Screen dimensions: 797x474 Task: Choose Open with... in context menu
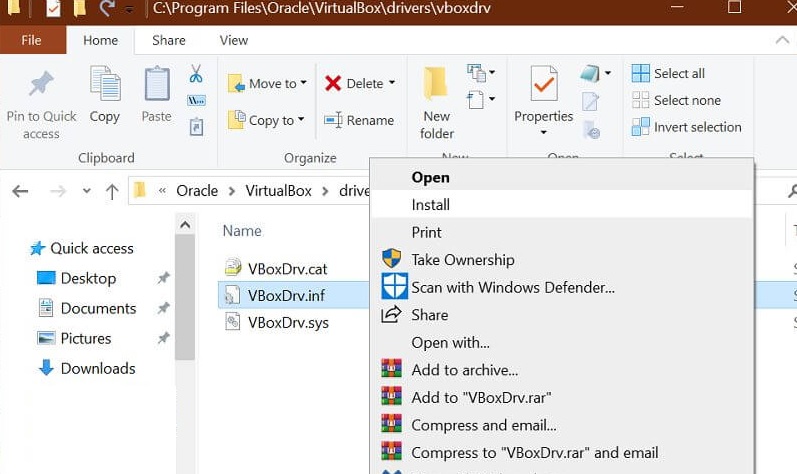pyautogui.click(x=562, y=342)
